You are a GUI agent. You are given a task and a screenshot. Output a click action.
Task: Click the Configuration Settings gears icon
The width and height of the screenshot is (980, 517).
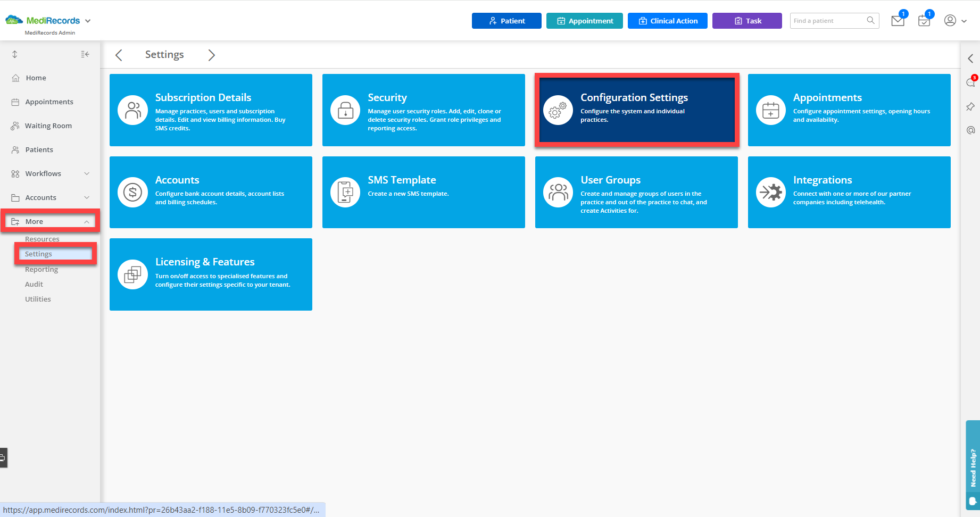coord(558,110)
